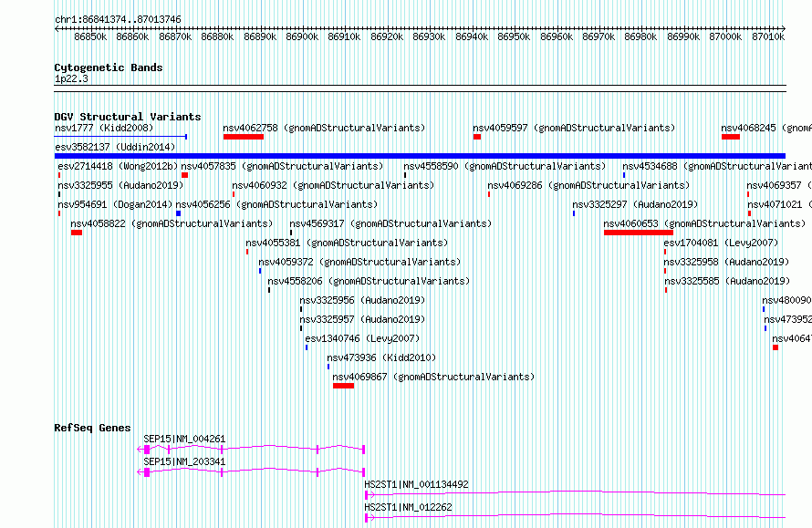
Task: Open nsv4558206 variant label
Action: coord(369,281)
